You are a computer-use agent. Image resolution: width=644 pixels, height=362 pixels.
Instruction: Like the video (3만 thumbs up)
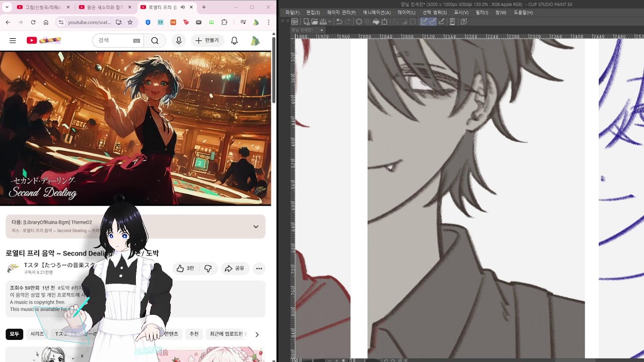pyautogui.click(x=185, y=268)
